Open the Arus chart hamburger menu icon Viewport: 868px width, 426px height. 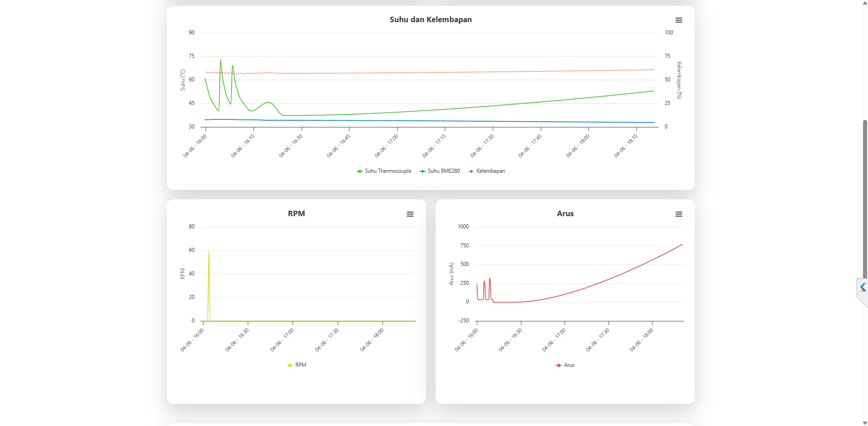pyautogui.click(x=678, y=214)
